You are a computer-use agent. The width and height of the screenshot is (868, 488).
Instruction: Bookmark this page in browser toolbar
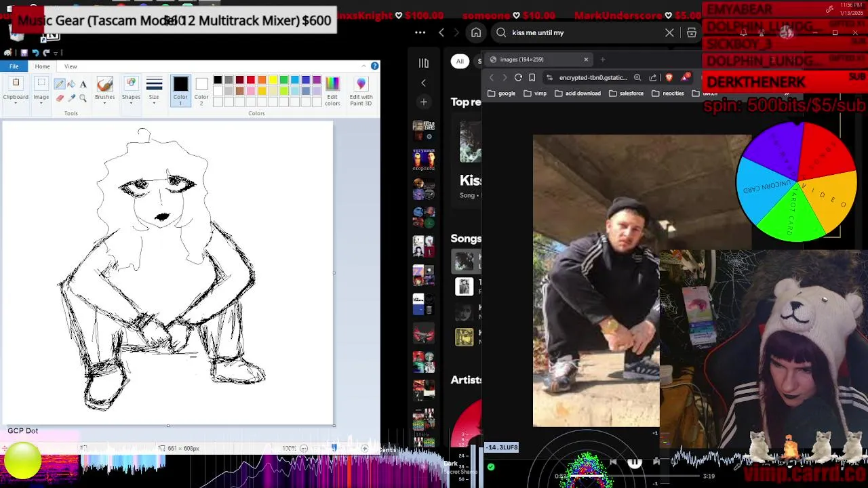click(532, 77)
